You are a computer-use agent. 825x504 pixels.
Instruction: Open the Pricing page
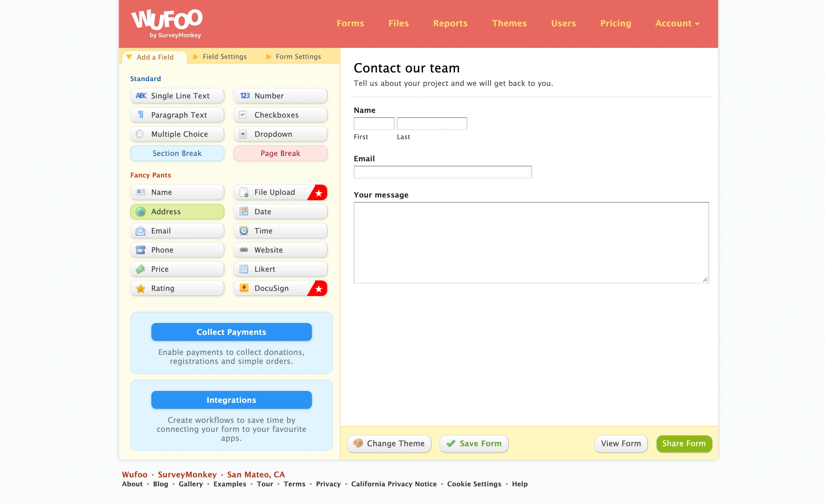point(615,23)
